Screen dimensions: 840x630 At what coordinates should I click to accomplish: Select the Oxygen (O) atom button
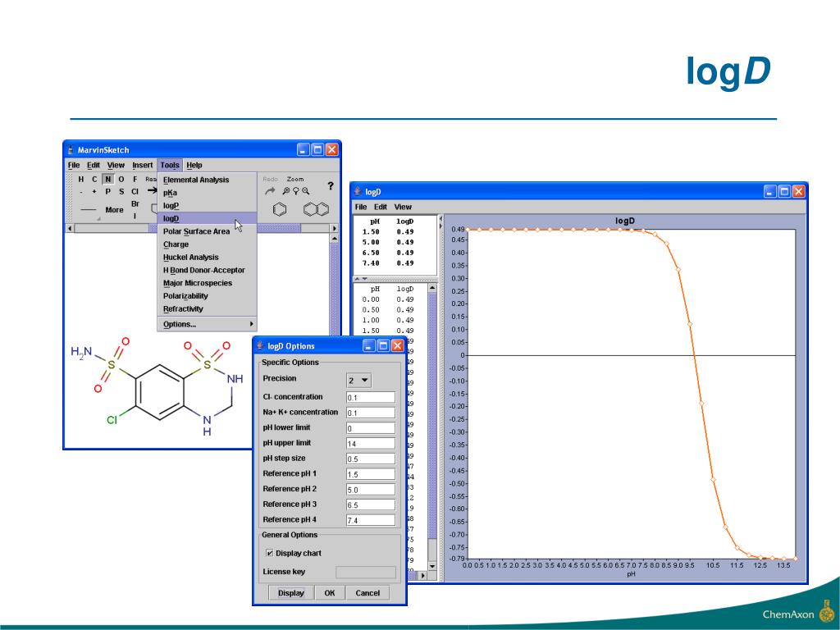pyautogui.click(x=121, y=180)
